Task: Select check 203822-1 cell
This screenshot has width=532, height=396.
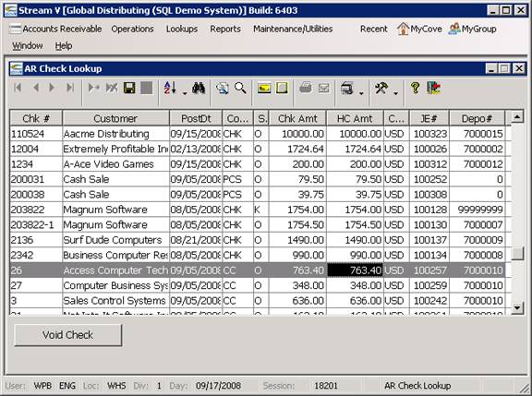Action: tap(36, 225)
